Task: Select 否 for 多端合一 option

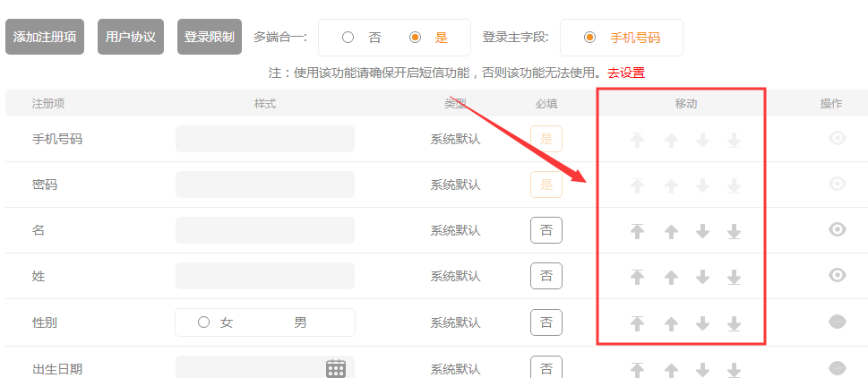Action: pyautogui.click(x=348, y=38)
